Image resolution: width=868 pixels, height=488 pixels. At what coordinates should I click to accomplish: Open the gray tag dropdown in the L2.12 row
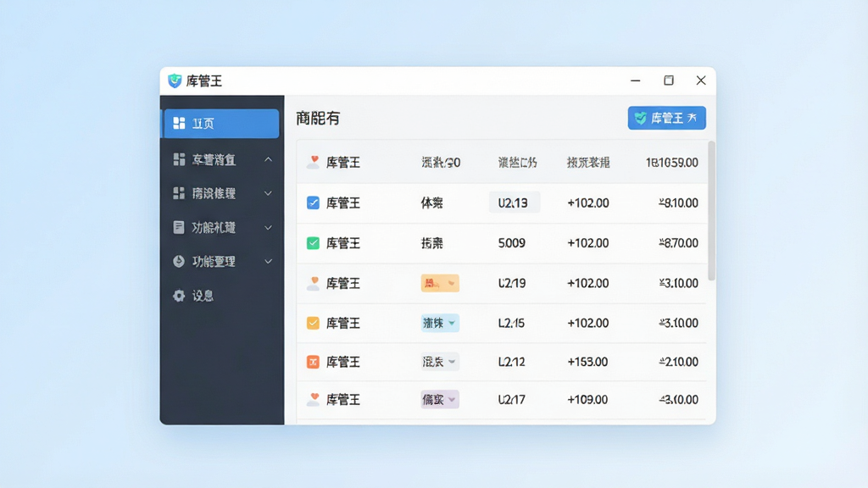pos(440,362)
